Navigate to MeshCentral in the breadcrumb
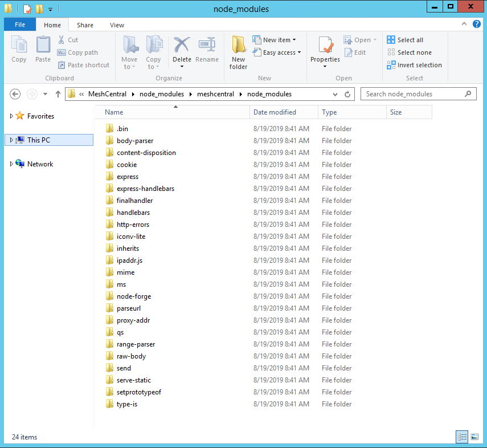487x448 pixels. (107, 94)
